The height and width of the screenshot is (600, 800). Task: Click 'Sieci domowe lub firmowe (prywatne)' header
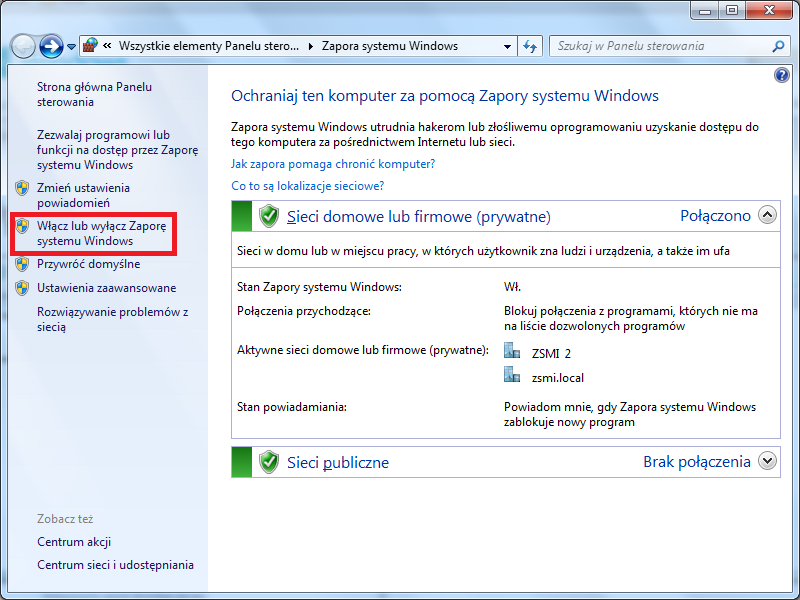point(418,216)
